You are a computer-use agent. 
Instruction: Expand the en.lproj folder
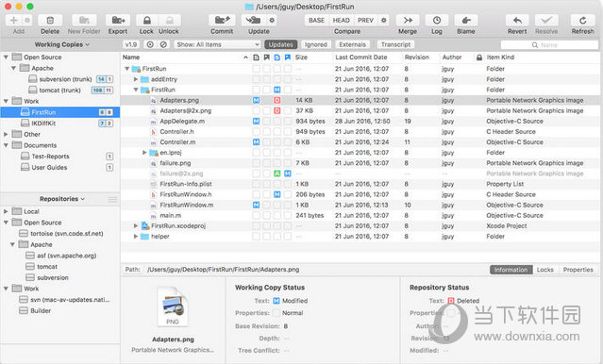(x=144, y=153)
